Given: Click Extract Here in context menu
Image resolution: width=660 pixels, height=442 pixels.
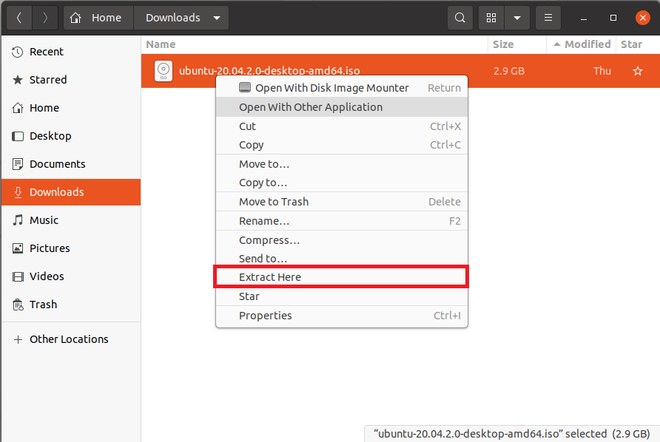Looking at the screenshot, I should click(x=341, y=277).
